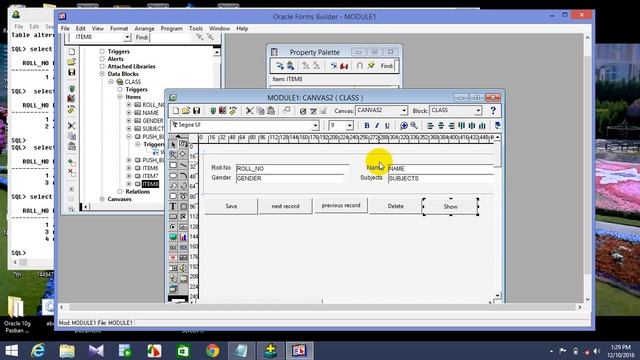This screenshot has height=360, width=640.
Task: Expand the ITEM6 tree node
Action: click(129, 168)
